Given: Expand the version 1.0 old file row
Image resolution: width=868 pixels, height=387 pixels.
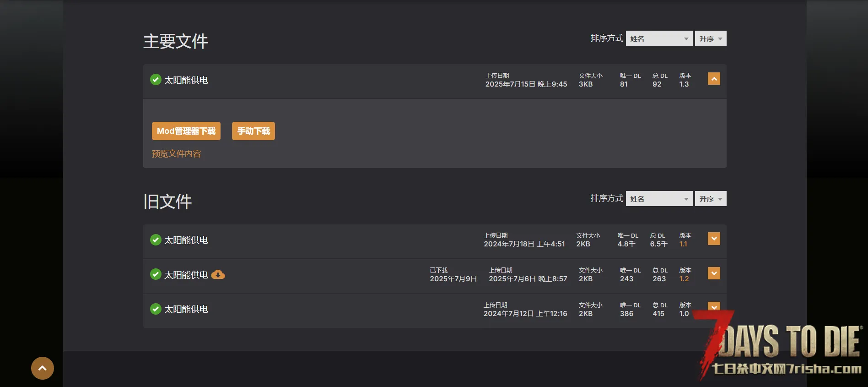Looking at the screenshot, I should (x=713, y=306).
